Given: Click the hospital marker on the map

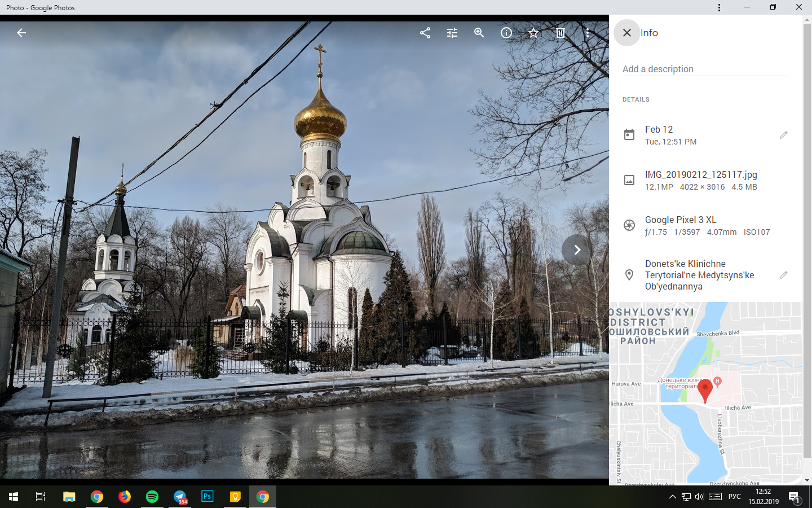Looking at the screenshot, I should 718,381.
